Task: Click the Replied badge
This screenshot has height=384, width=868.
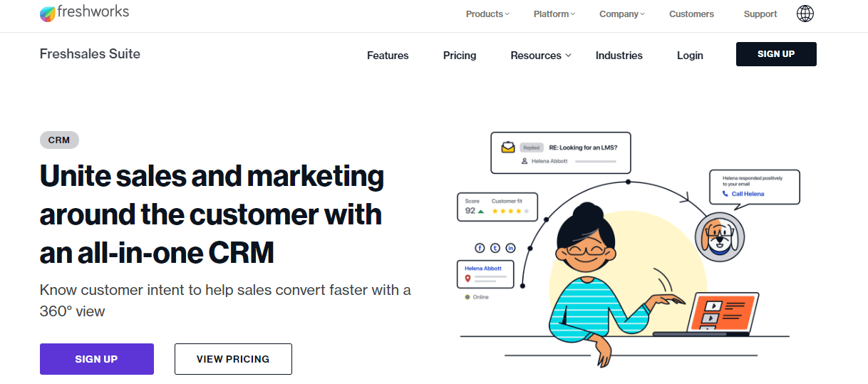Action: (531, 147)
